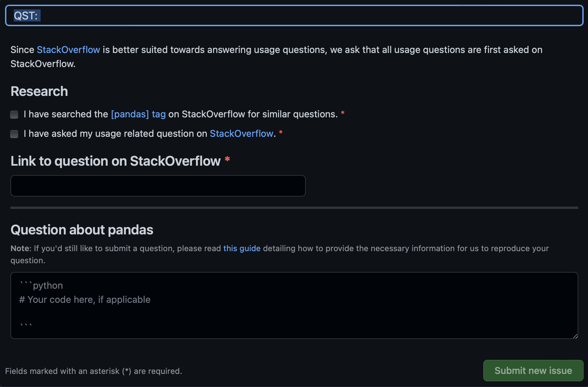Click the 'Research' section heading
Screen dimensions: 588x387
pos(39,91)
